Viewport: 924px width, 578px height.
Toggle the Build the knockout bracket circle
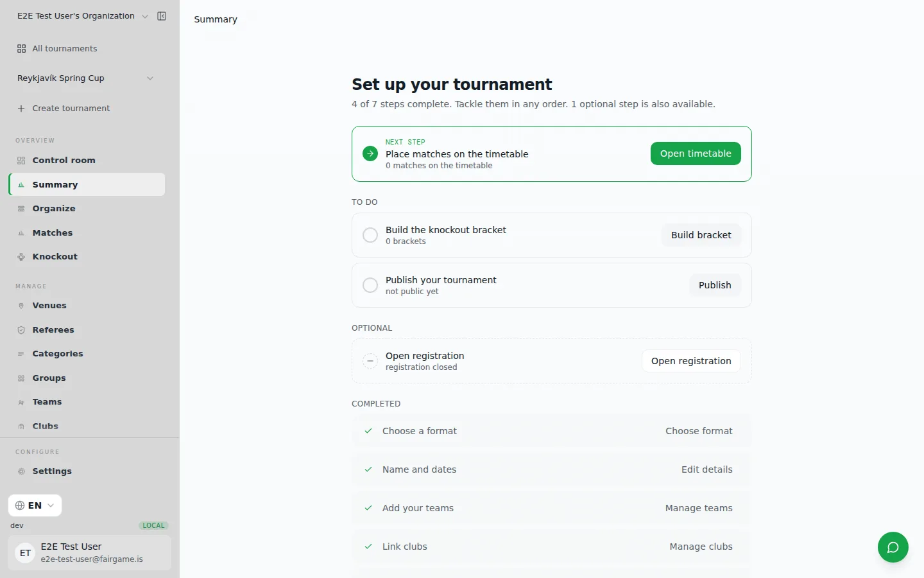370,235
